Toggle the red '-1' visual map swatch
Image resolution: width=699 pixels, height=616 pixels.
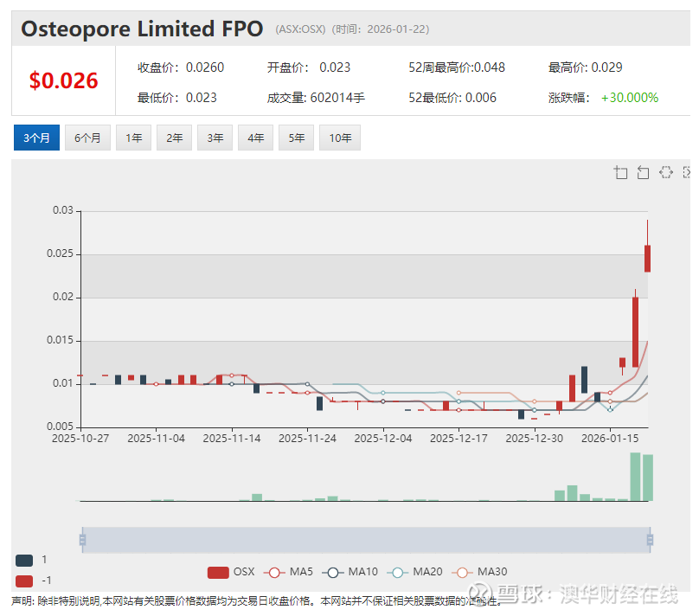pyautogui.click(x=24, y=581)
